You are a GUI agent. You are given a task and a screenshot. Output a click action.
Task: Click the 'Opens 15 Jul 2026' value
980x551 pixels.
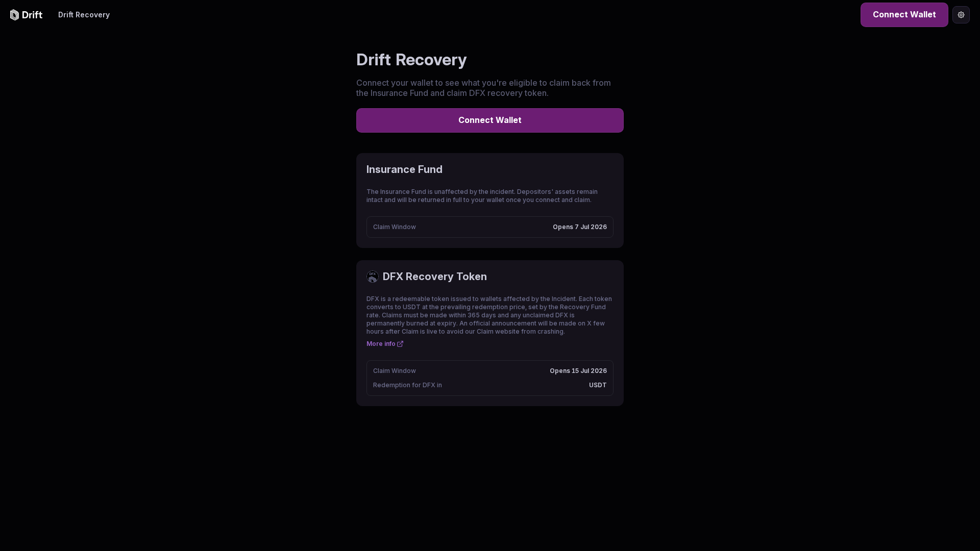tap(578, 371)
